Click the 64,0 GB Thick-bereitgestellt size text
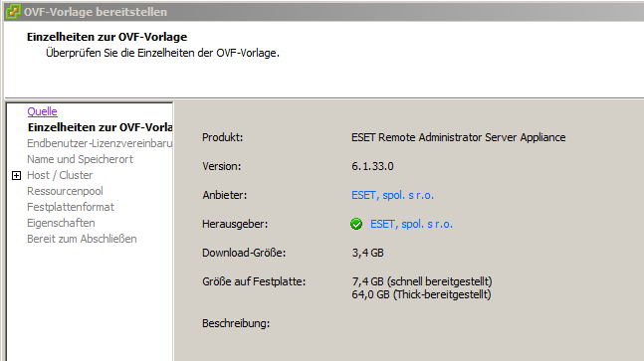This screenshot has height=361, width=644. (x=421, y=294)
